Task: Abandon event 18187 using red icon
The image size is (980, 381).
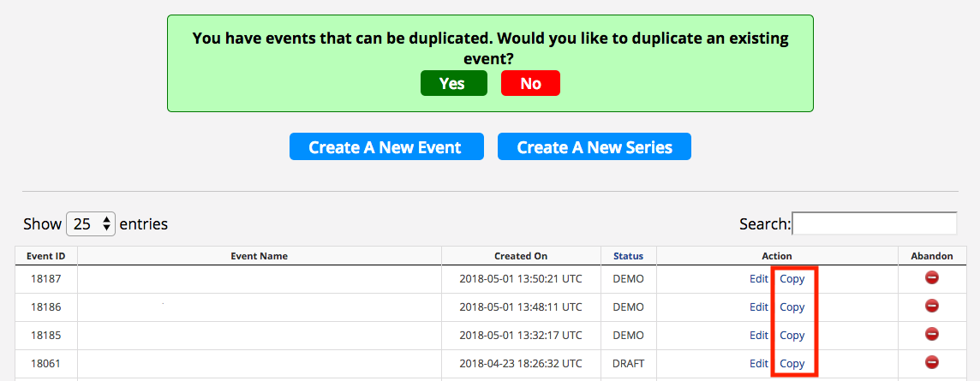Action: pyautogui.click(x=932, y=278)
